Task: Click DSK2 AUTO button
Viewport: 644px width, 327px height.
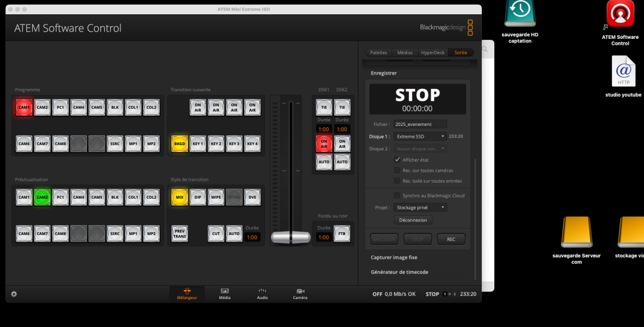Action: click(x=342, y=162)
